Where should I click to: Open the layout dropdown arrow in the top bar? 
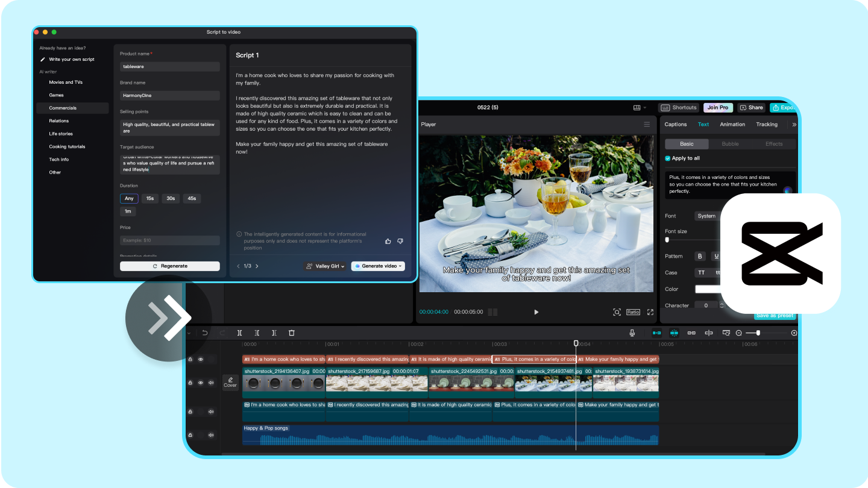coord(645,108)
